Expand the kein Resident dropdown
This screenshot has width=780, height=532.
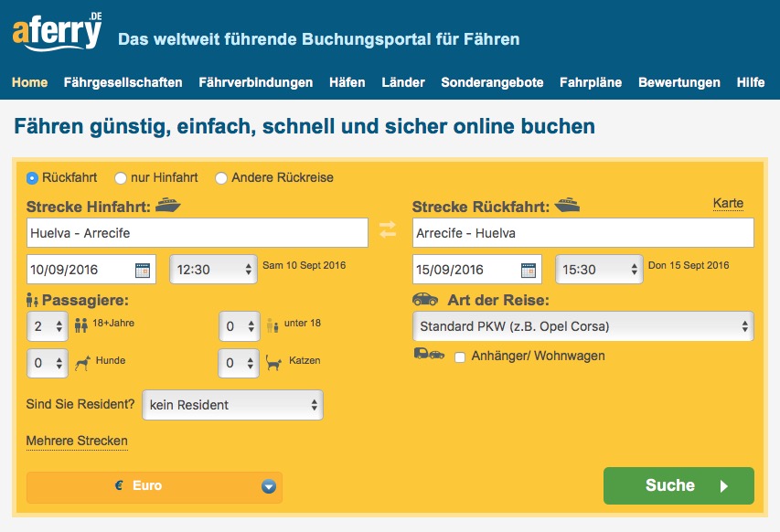(x=232, y=404)
